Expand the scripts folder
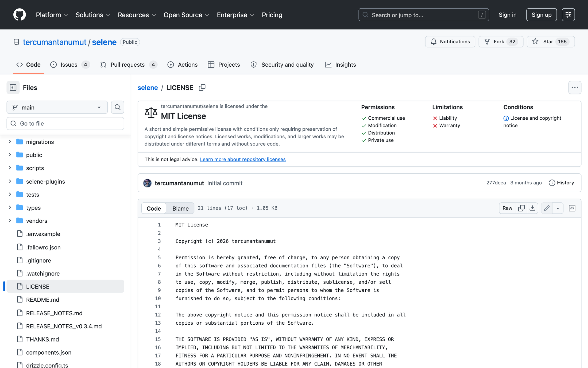The image size is (588, 368). pos(10,168)
